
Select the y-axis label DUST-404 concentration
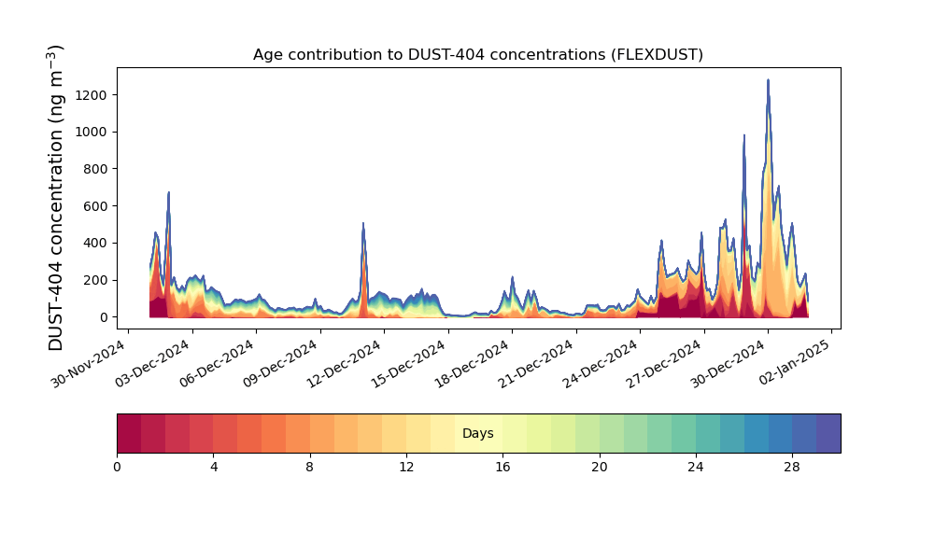click(x=55, y=198)
